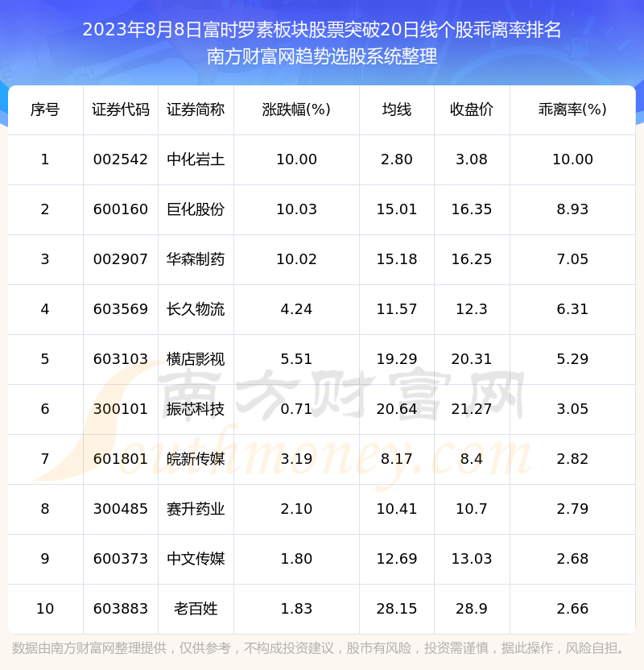The height and width of the screenshot is (670, 644).
Task: Click the 证券代码 column header
Action: tap(121, 110)
